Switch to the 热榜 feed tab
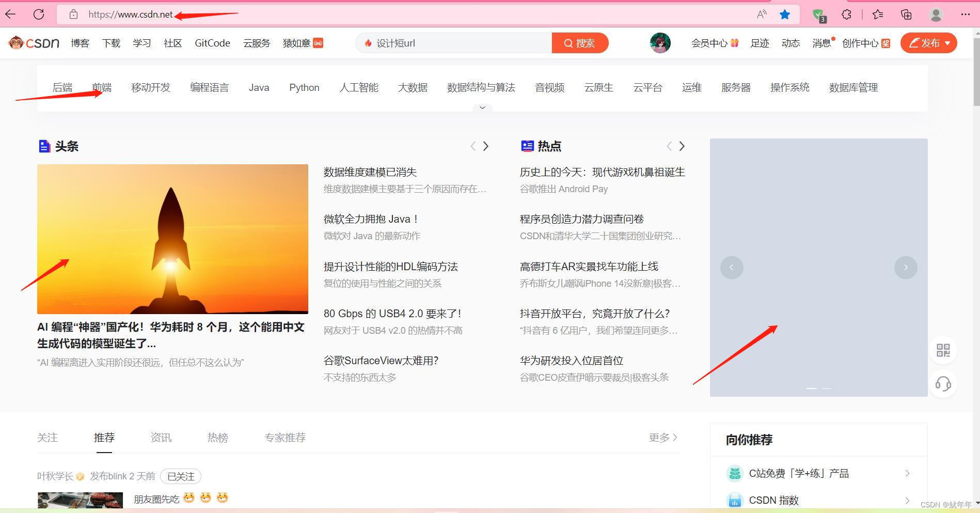This screenshot has width=980, height=513. (x=217, y=438)
